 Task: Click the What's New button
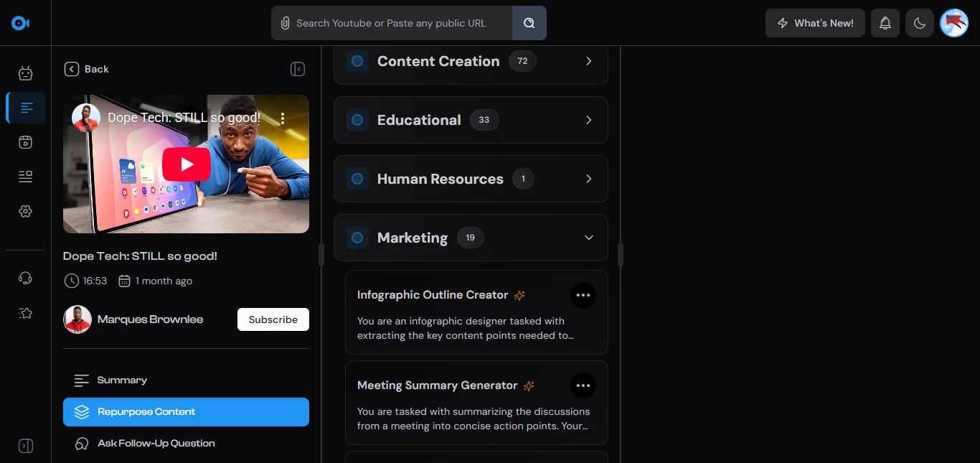(x=814, y=23)
